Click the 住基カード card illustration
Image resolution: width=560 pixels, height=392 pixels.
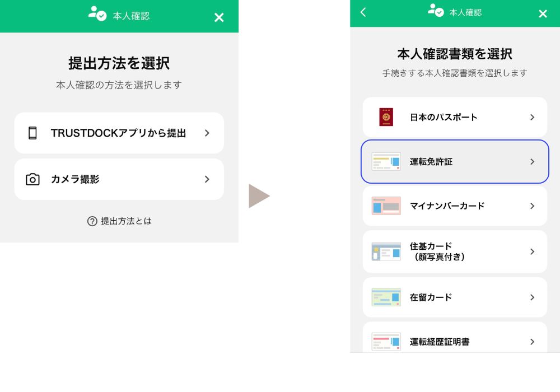(386, 251)
